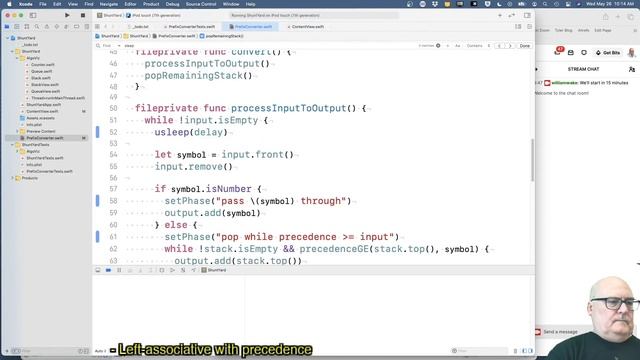Switch to the _todo.txt tab
The width and height of the screenshot is (640, 360).
point(141,27)
